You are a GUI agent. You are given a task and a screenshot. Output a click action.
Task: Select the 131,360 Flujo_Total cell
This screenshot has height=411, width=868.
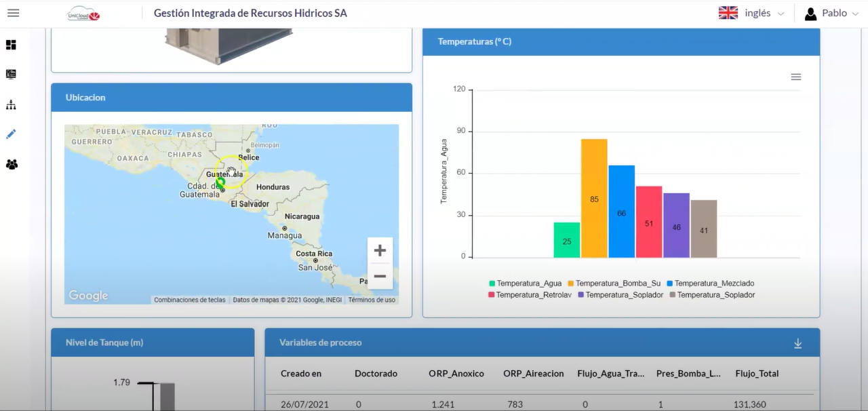[x=750, y=404]
